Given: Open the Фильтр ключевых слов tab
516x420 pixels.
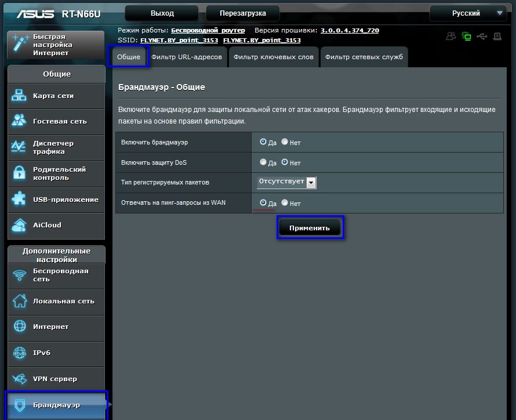Looking at the screenshot, I should (274, 57).
